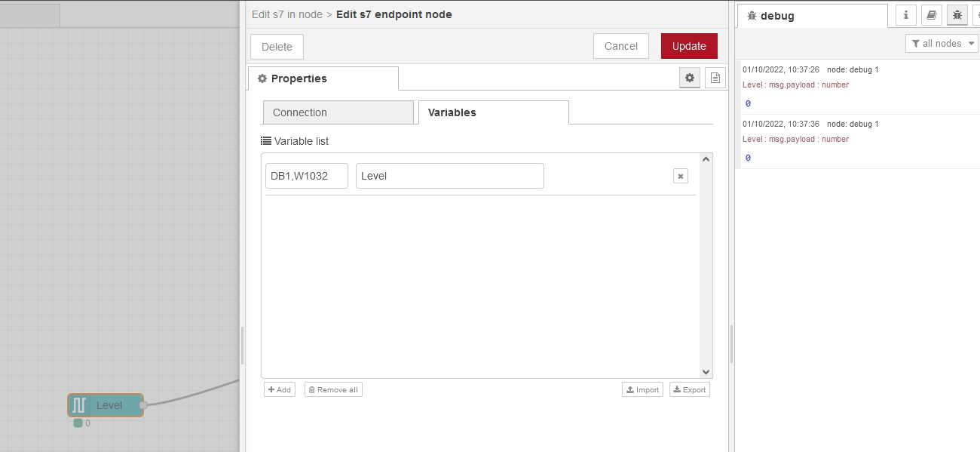Open the all nodes filter dropdown

click(x=942, y=44)
